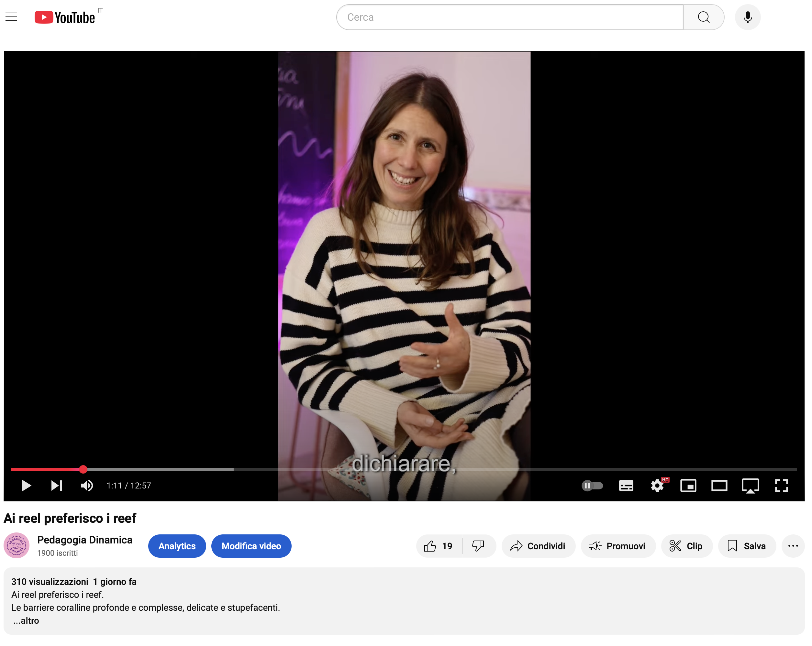Screen dimensions: 812x646
Task: Click the 1:11 / 12:57 time display
Action: click(x=129, y=486)
